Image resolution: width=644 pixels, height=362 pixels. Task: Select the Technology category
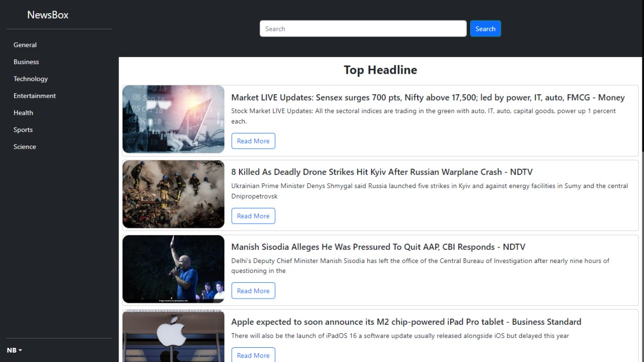click(30, 79)
